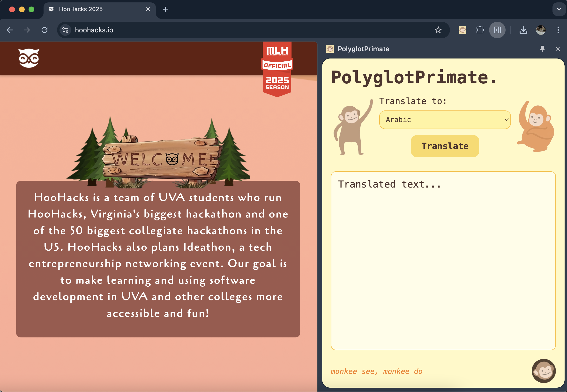The height and width of the screenshot is (392, 567).
Task: Click in the Translated text area
Action: pos(443,260)
